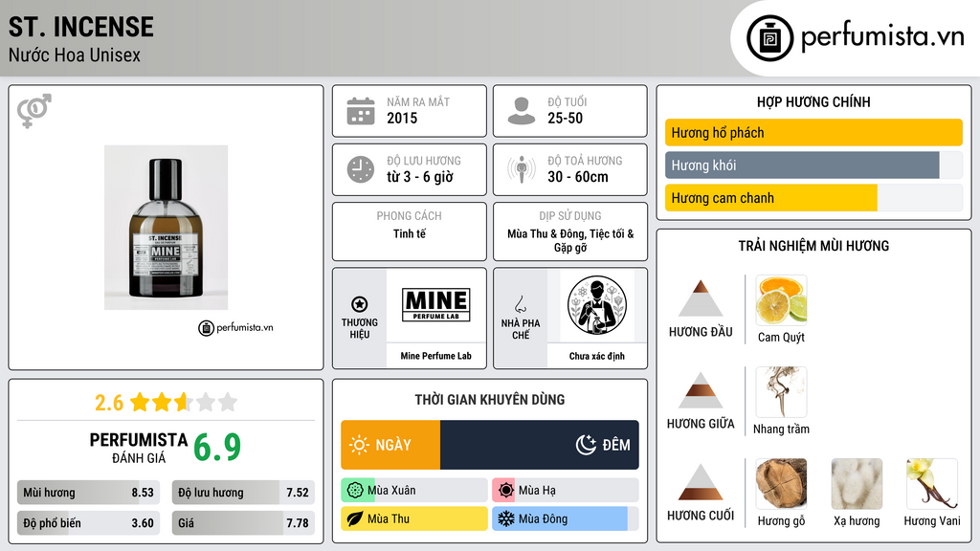
Task: Click the moon icon in Đêm bar
Action: [586, 445]
